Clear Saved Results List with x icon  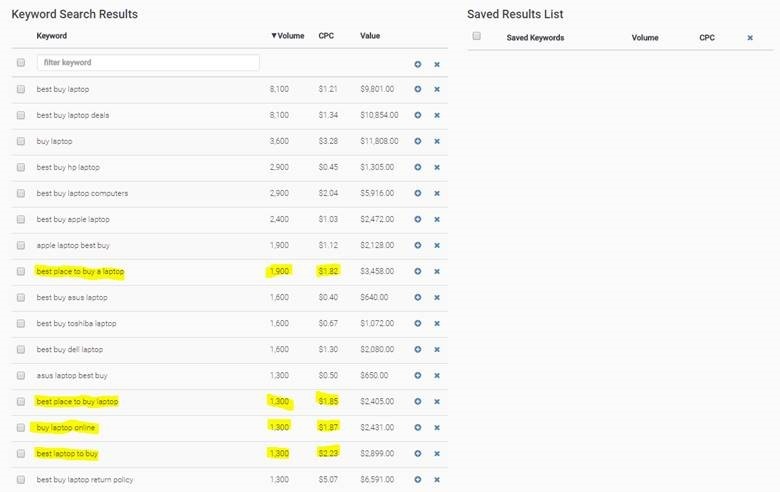(750, 38)
